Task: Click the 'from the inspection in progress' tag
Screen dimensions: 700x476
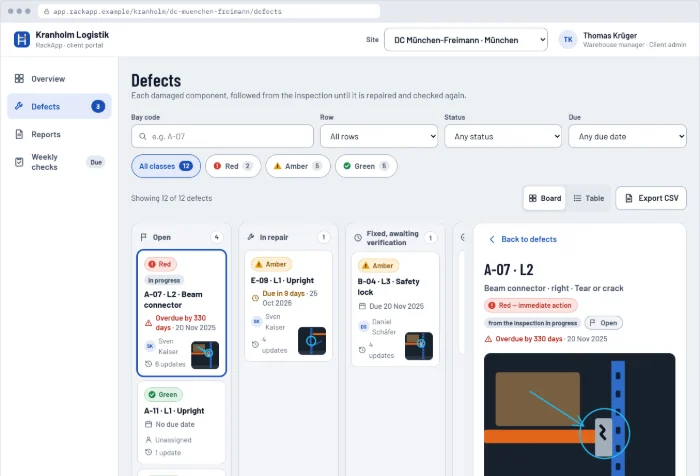Action: coord(533,323)
